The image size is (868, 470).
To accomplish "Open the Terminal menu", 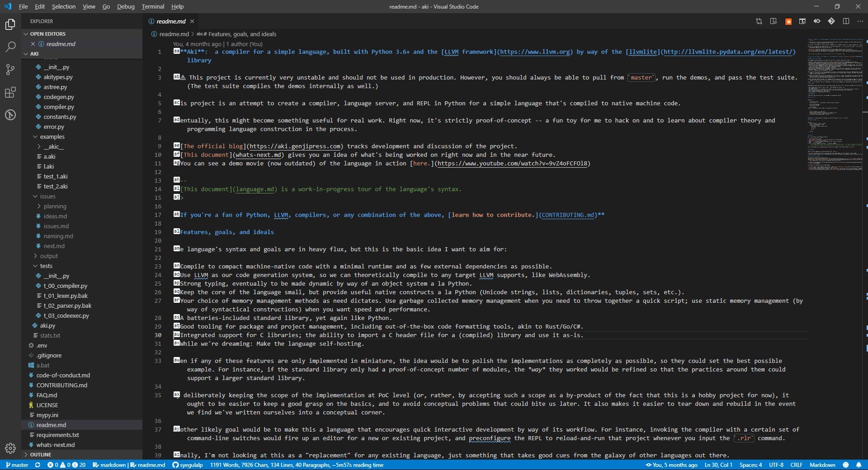I will pyautogui.click(x=153, y=7).
